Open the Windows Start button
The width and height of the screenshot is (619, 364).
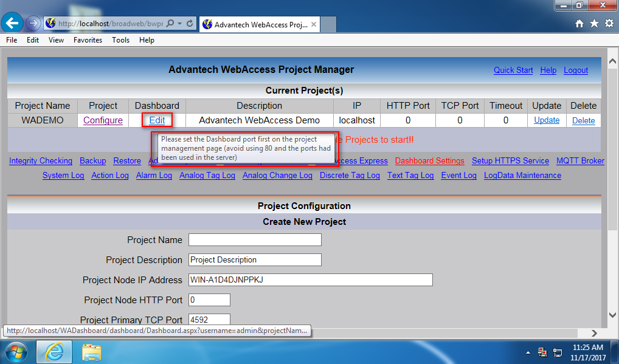point(15,352)
